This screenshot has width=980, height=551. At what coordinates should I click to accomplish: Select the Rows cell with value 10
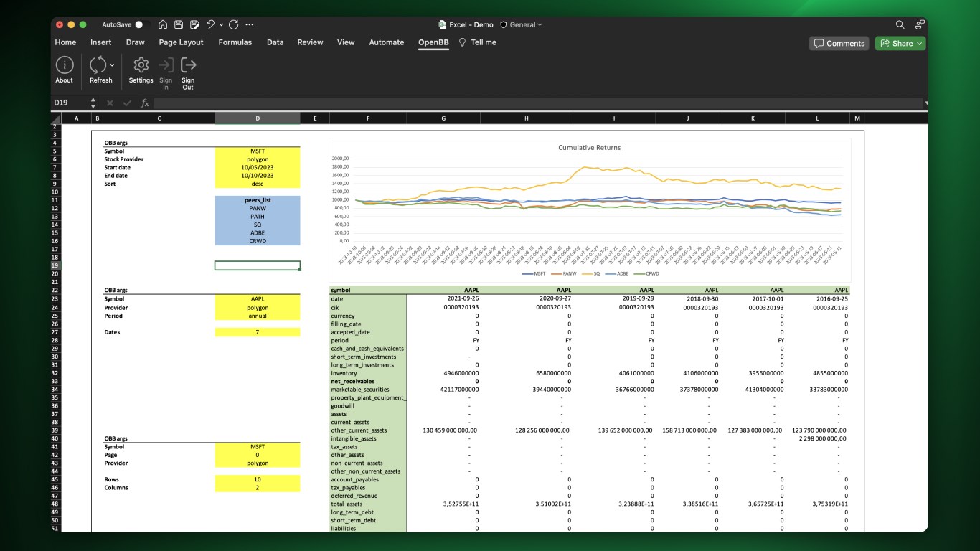coord(258,479)
